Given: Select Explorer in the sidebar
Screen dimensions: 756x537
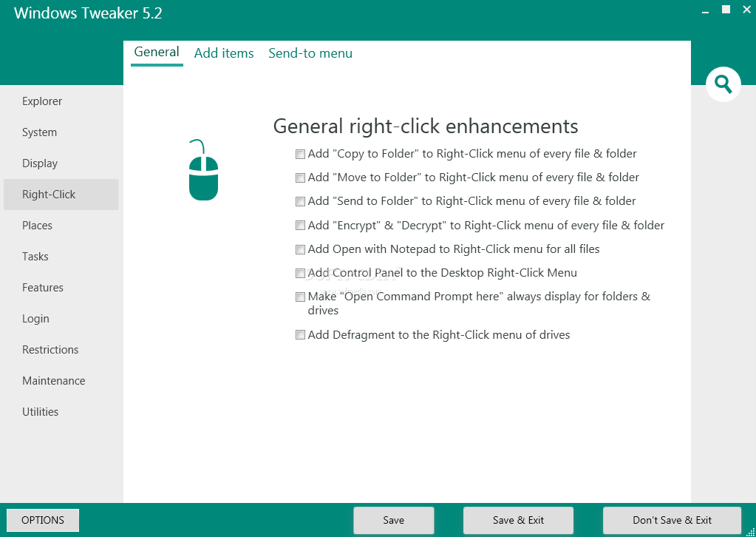Looking at the screenshot, I should 61,101.
